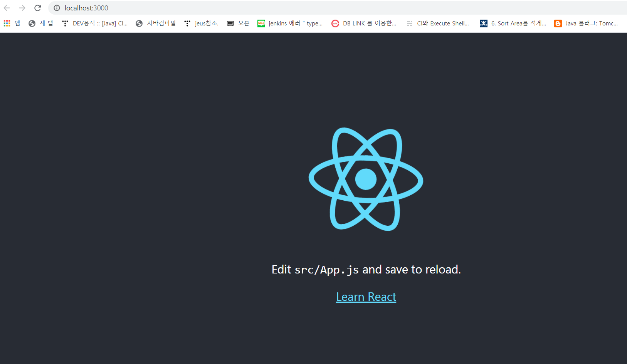
Task: Open the jenkins 에러 bookmark
Action: [290, 23]
